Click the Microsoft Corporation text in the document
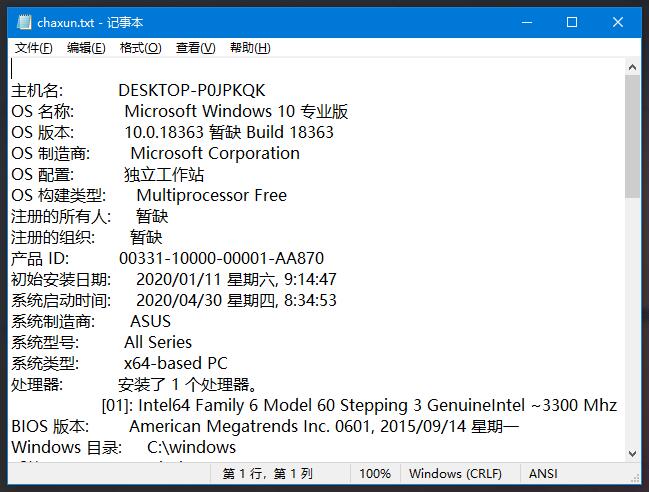 (215, 153)
